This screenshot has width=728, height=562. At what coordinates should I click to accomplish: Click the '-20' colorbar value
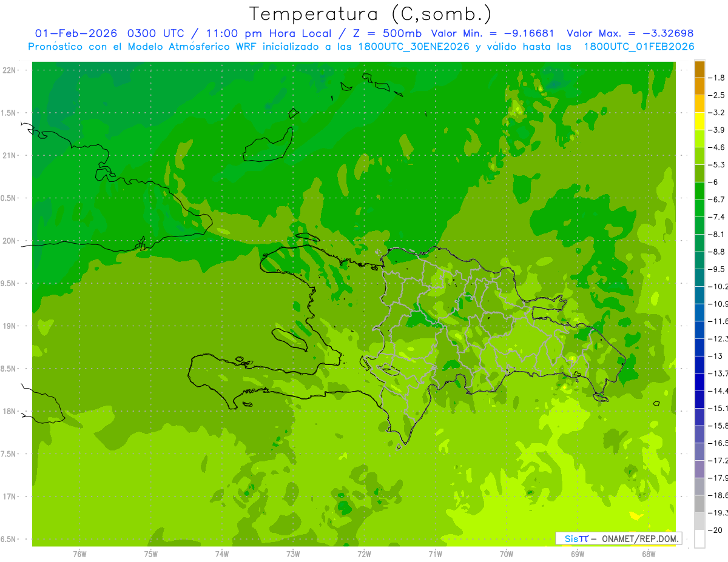(x=716, y=530)
